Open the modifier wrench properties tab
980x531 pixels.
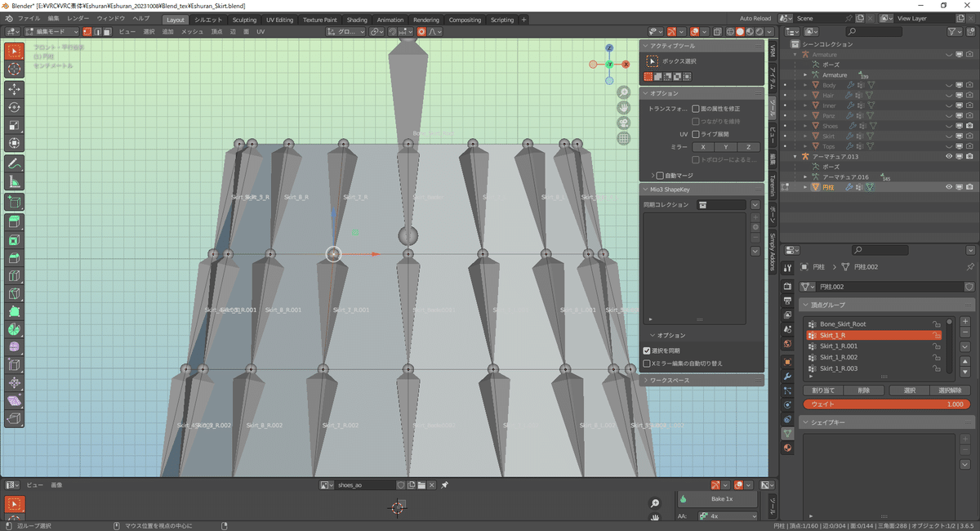tap(787, 377)
